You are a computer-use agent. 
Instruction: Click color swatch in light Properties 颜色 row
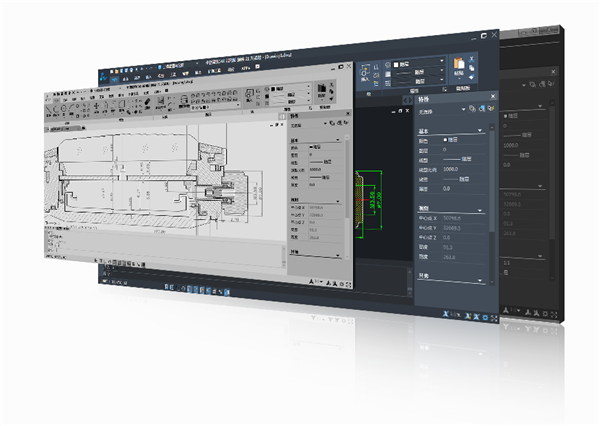[x=311, y=147]
